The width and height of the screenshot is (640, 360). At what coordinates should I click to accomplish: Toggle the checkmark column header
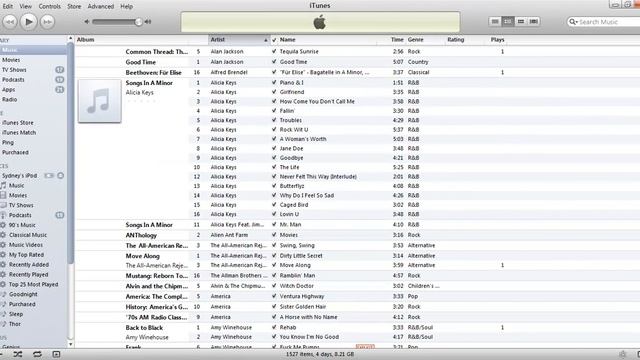coord(274,40)
